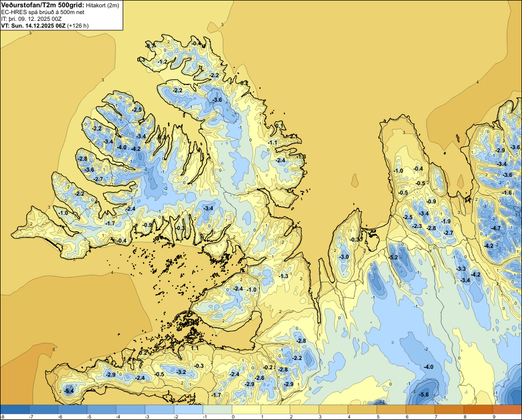Click the legend swatch between 5 and 6
The width and height of the screenshot is (522, 420).
[391, 410]
